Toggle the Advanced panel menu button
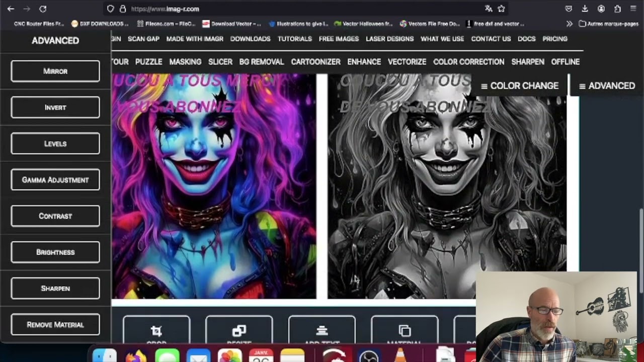This screenshot has width=644, height=362. [x=607, y=86]
